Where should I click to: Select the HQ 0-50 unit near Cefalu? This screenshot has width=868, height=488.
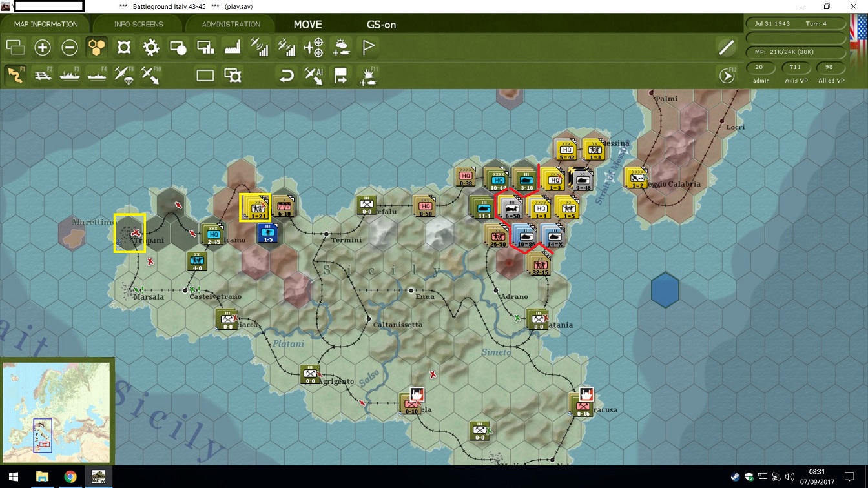pos(425,207)
